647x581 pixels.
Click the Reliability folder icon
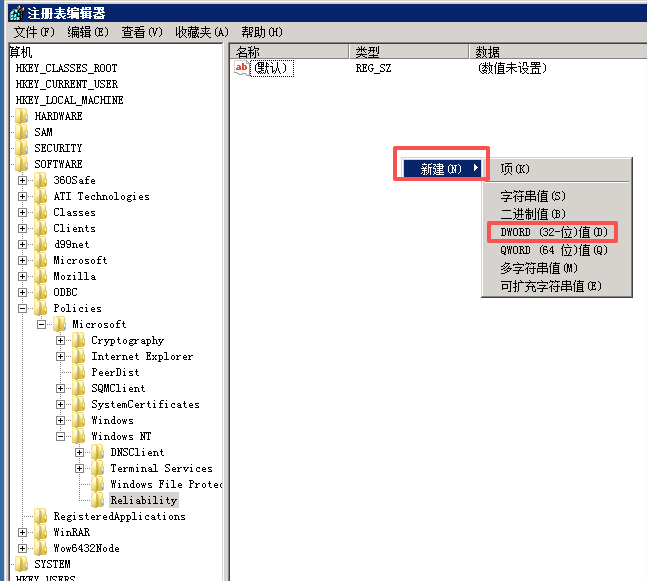pyautogui.click(x=98, y=500)
